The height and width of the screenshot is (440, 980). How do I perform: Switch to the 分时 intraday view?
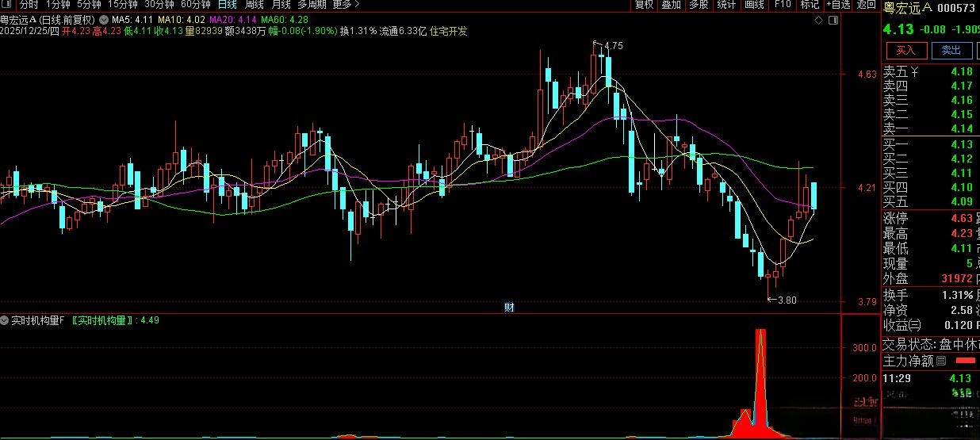[29, 5]
